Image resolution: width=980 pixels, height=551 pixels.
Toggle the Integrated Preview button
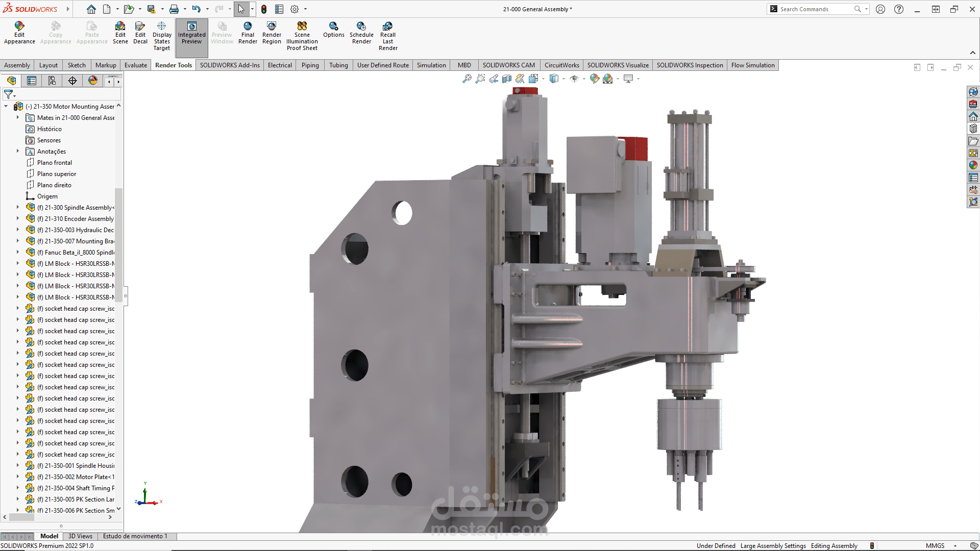(191, 33)
